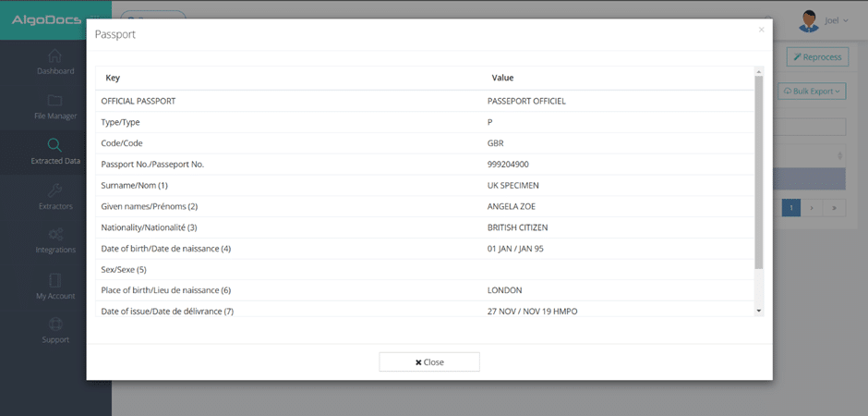Close Passport dialog with X icon
Viewport: 868px width, 416px height.
pyautogui.click(x=761, y=31)
